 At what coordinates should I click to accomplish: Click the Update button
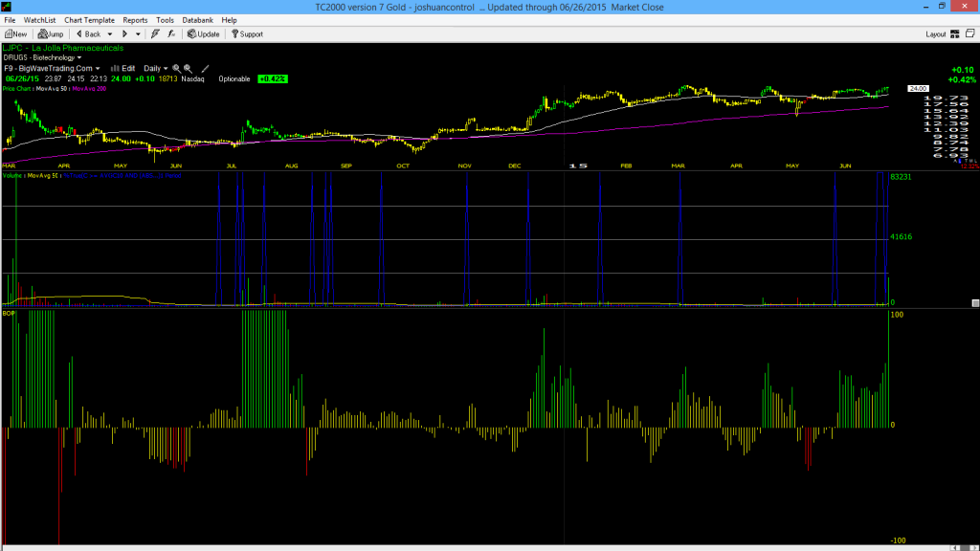point(204,33)
